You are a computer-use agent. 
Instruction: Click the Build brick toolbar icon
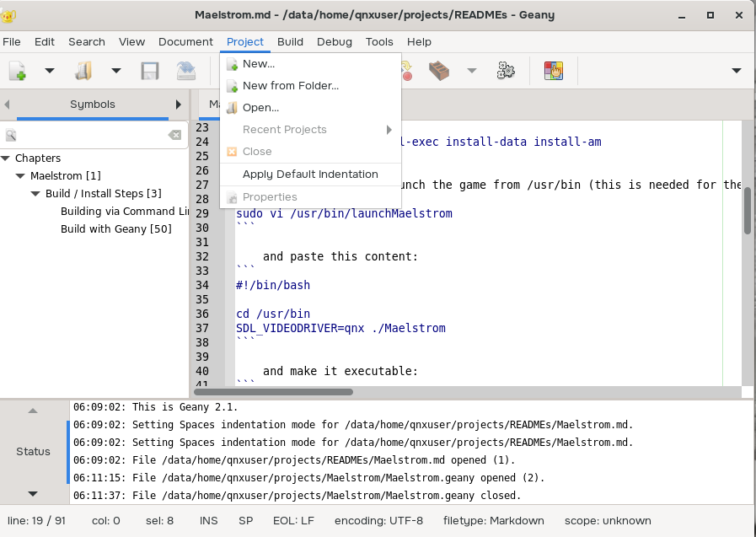point(438,71)
